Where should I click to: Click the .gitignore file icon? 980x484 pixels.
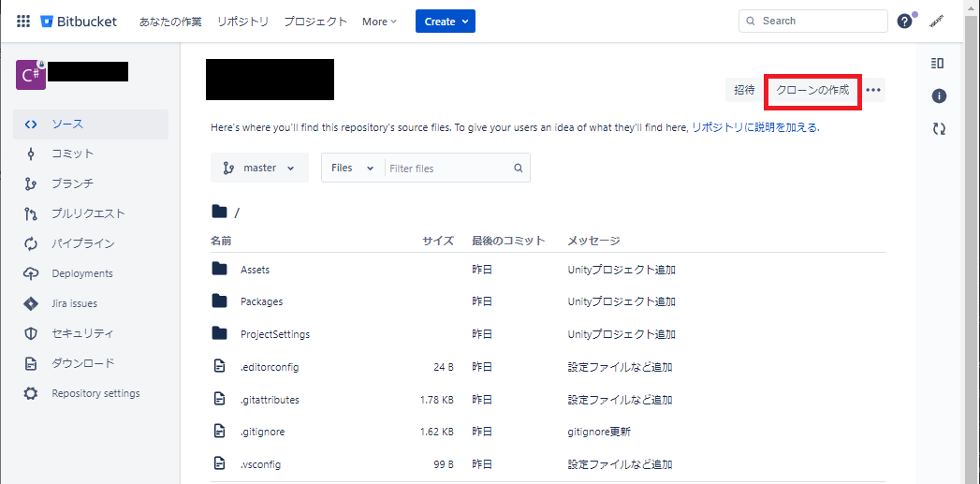coord(219,432)
